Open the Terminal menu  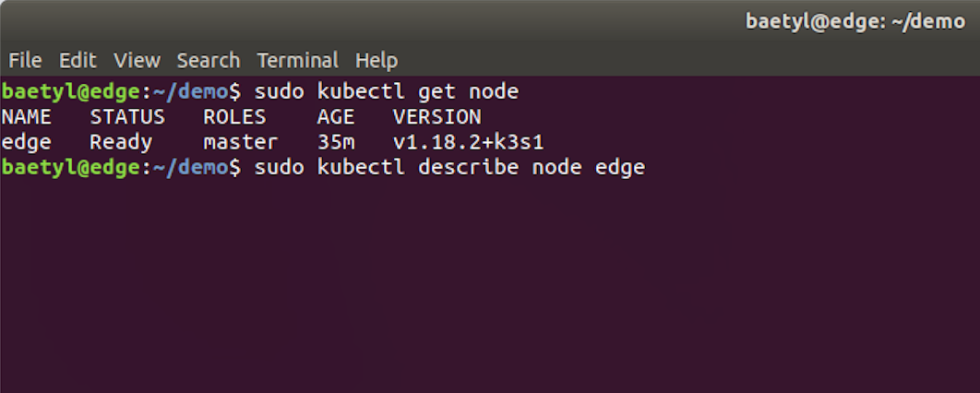[x=297, y=61]
